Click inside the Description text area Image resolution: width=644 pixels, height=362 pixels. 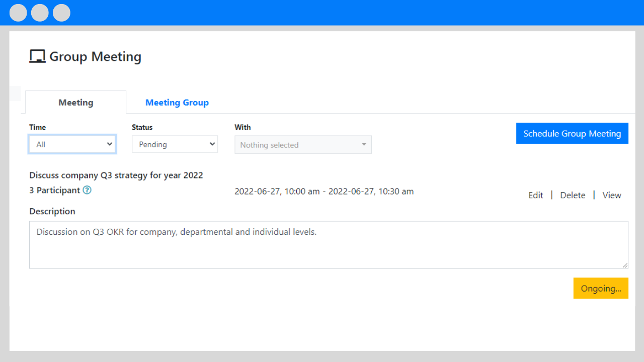[329, 245]
